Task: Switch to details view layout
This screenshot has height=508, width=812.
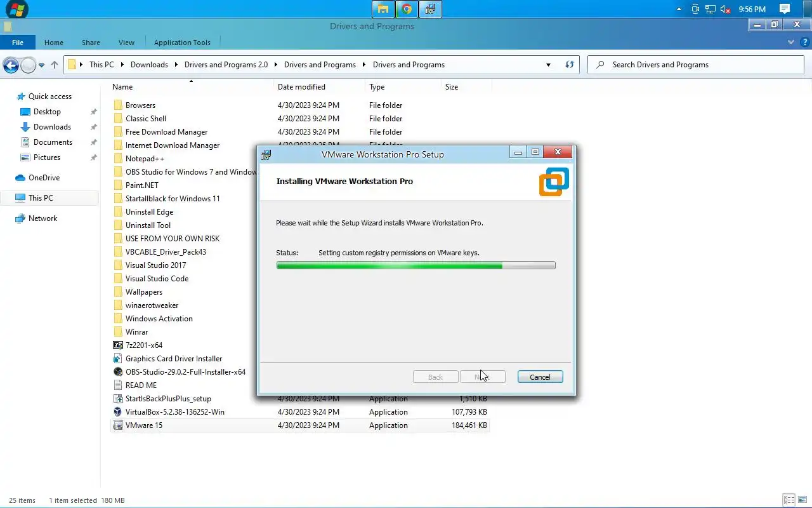Action: click(x=789, y=500)
